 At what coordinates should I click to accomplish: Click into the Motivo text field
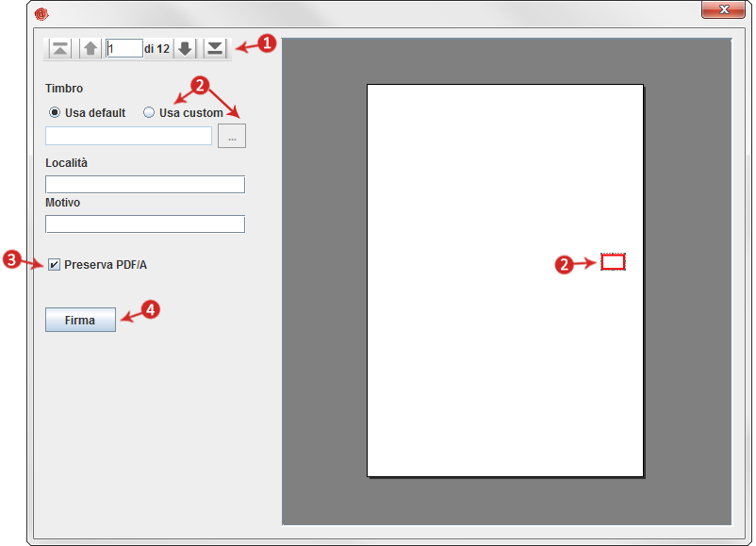coord(144,223)
